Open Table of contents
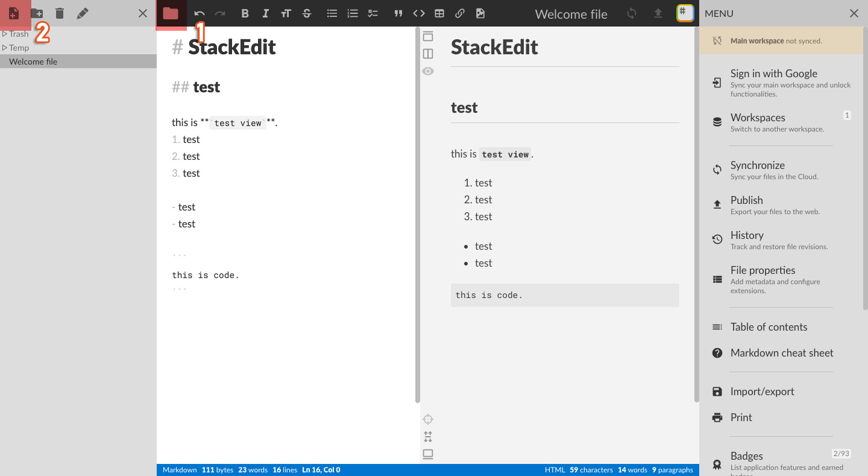 [781, 327]
